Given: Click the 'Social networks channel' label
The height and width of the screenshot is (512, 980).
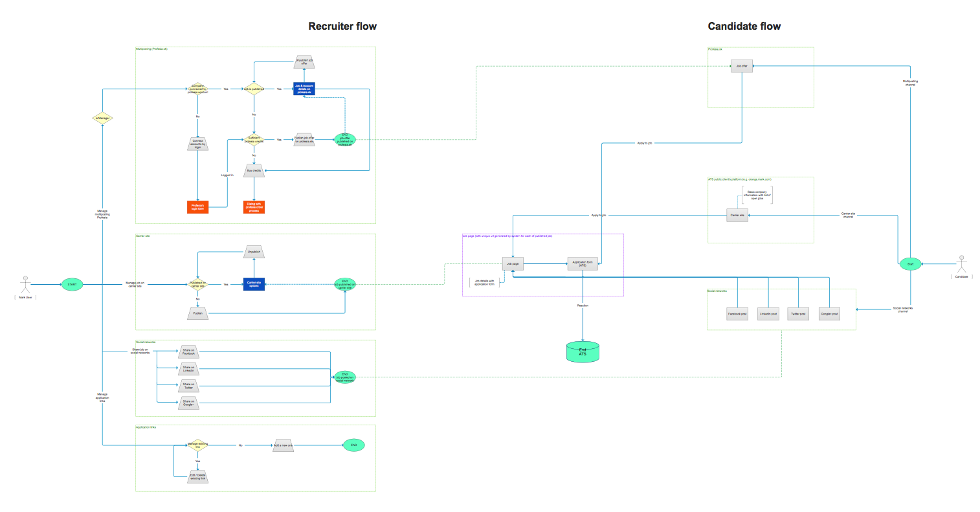Looking at the screenshot, I should [x=902, y=309].
